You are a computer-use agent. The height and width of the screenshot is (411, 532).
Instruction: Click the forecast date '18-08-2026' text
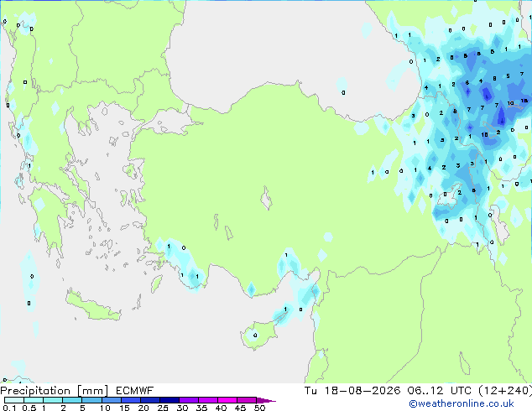coord(362,391)
